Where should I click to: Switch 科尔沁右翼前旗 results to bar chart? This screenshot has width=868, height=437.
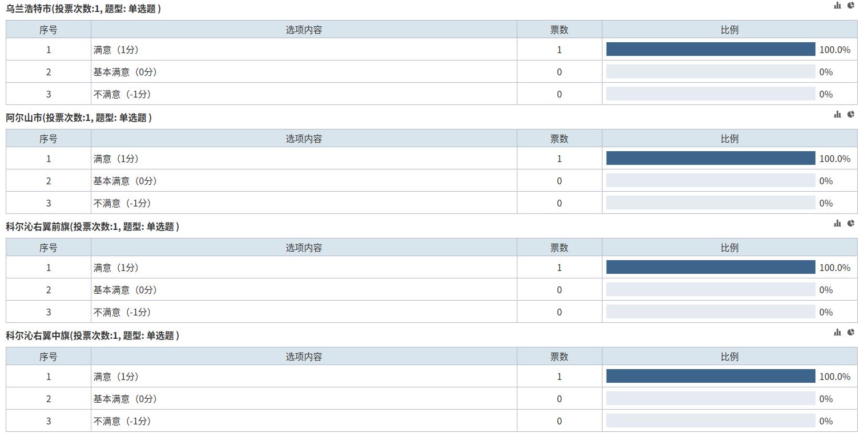pos(837,223)
